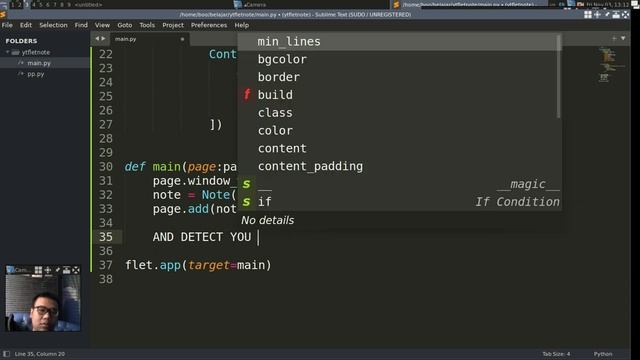This screenshot has width=640, height=360.
Task: Click the FOLDERS heading in sidebar
Action: (x=21, y=41)
